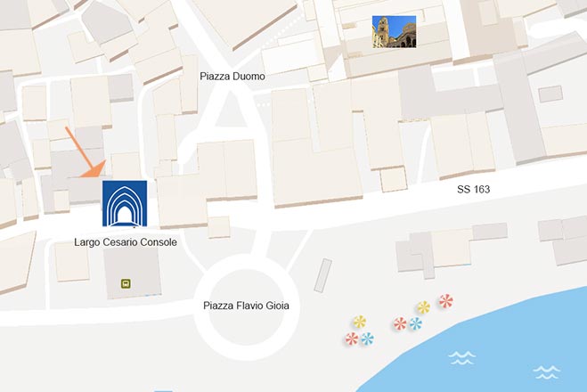Click the blue umbrella near middle red
The width and height of the screenshot is (587, 392).
416,323
